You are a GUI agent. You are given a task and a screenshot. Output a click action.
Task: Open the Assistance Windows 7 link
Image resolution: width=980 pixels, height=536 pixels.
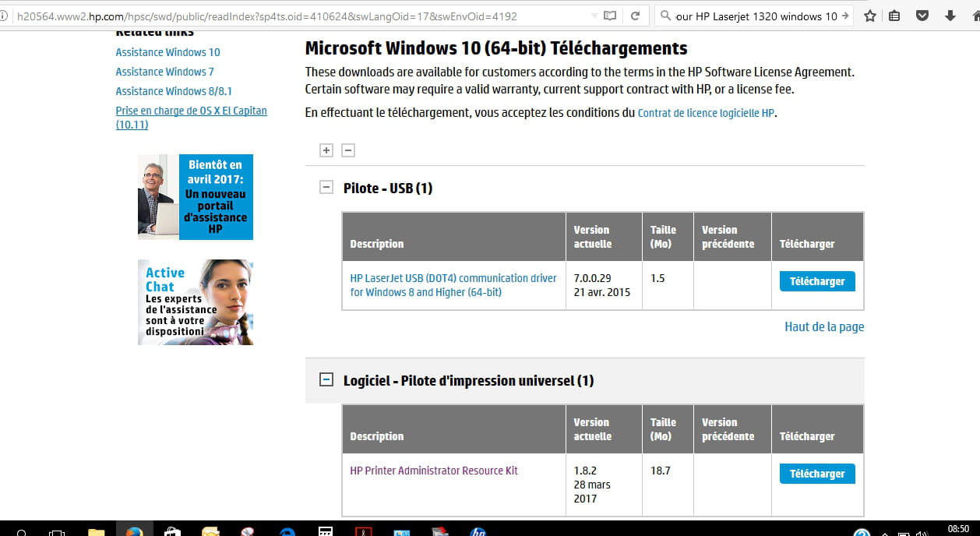point(164,72)
